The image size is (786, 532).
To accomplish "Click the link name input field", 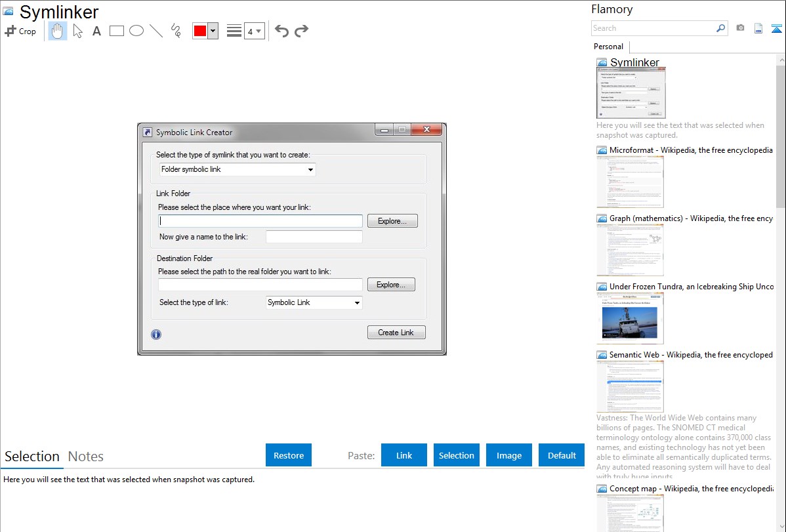I will click(x=314, y=237).
